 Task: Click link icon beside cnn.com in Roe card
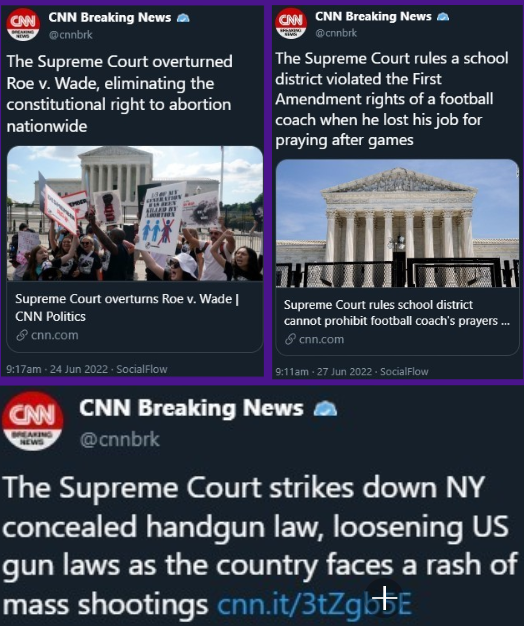coord(22,335)
